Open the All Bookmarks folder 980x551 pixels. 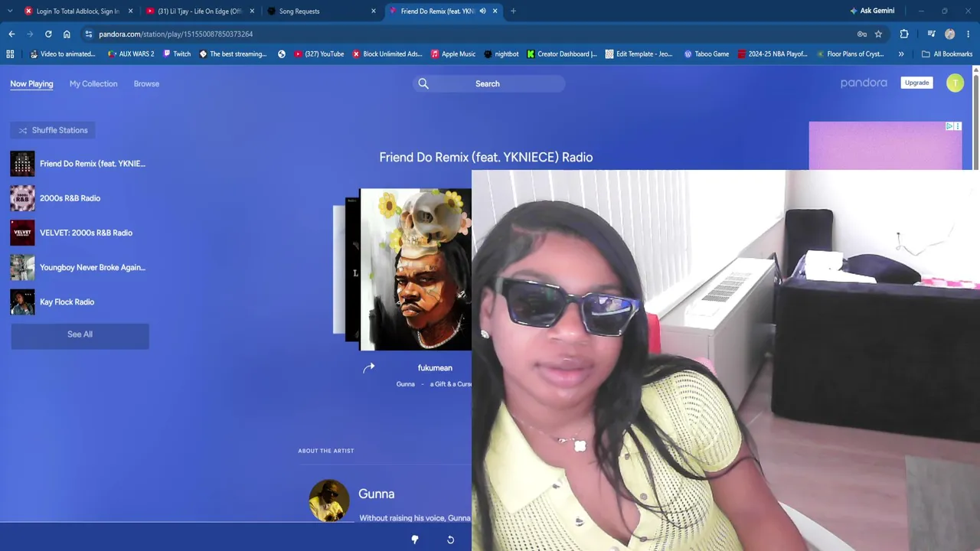pos(947,54)
